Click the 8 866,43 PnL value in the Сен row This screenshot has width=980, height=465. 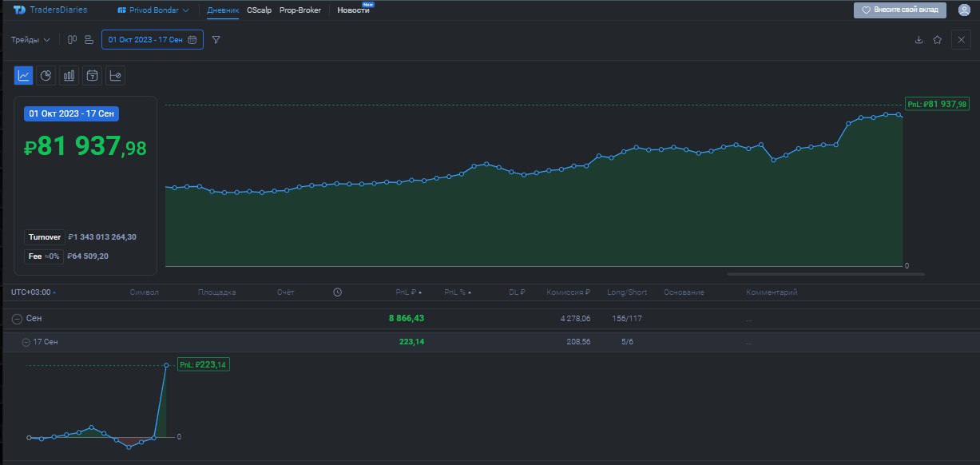(x=407, y=318)
